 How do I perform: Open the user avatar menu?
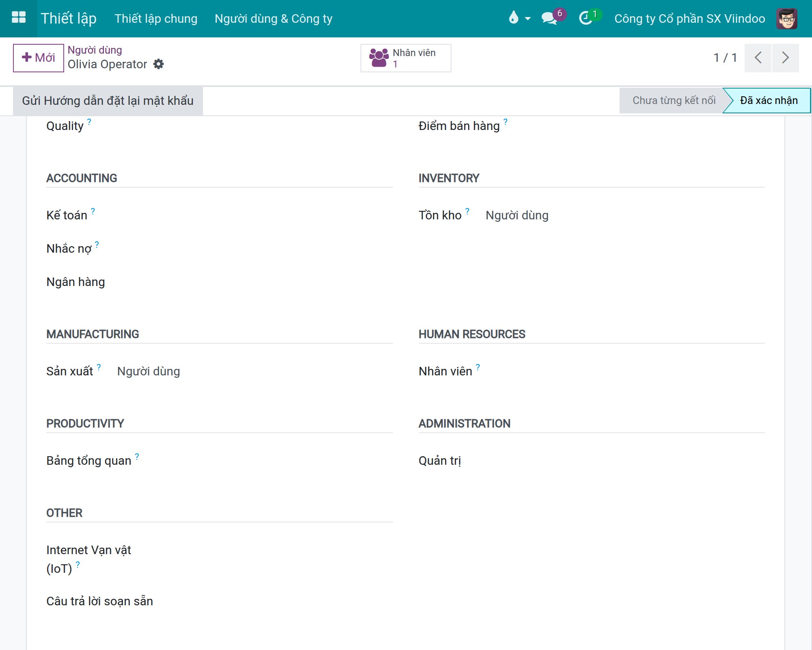tap(787, 18)
